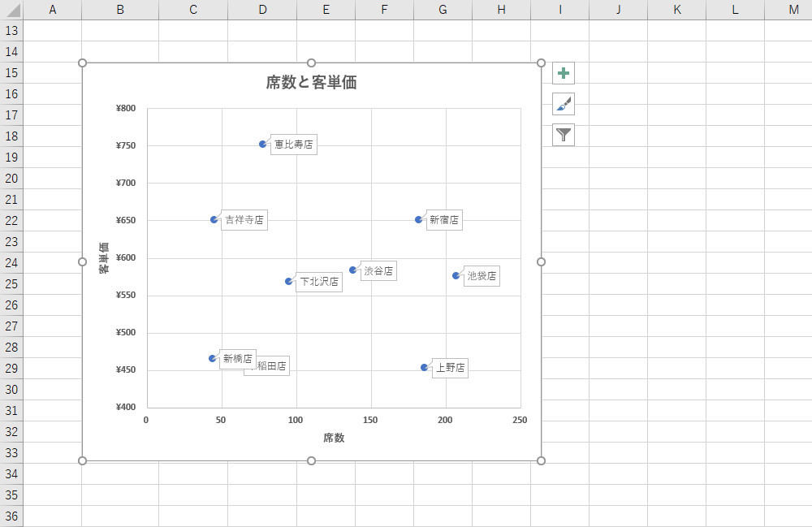812x527 pixels.
Task: Select column F header
Action: 384,10
